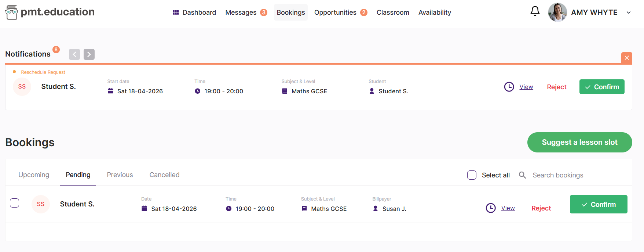The height and width of the screenshot is (252, 644).
Task: Switch to the Upcoming tab
Action: 34,175
